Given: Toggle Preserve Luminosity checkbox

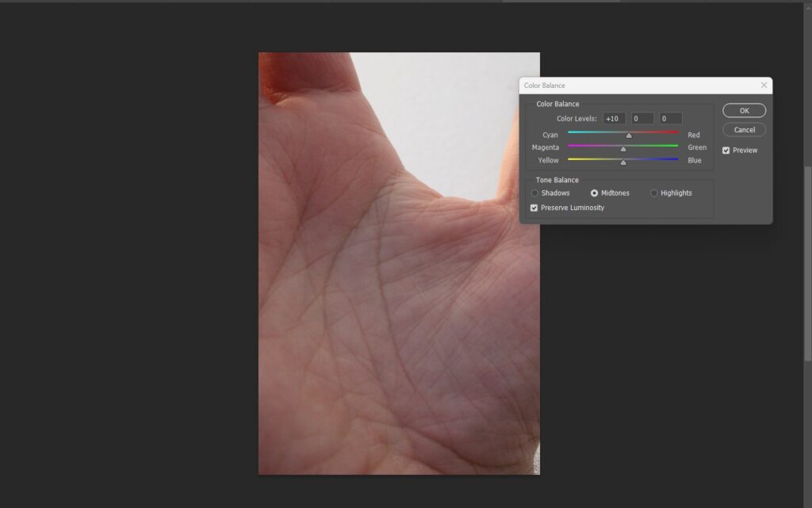Looking at the screenshot, I should tap(534, 208).
